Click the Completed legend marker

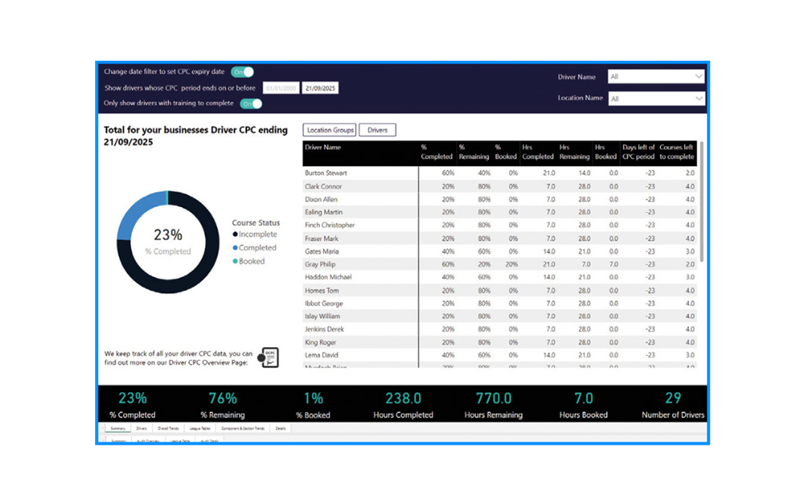click(235, 248)
